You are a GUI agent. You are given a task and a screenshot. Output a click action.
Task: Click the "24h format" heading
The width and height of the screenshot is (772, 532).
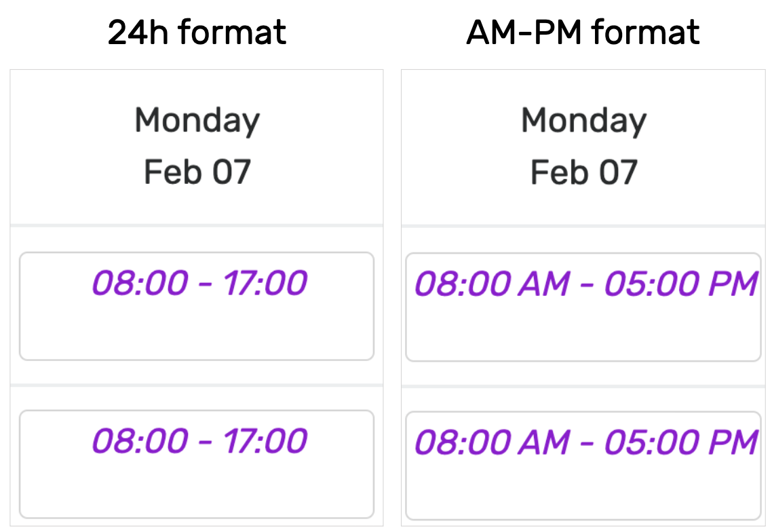197,33
